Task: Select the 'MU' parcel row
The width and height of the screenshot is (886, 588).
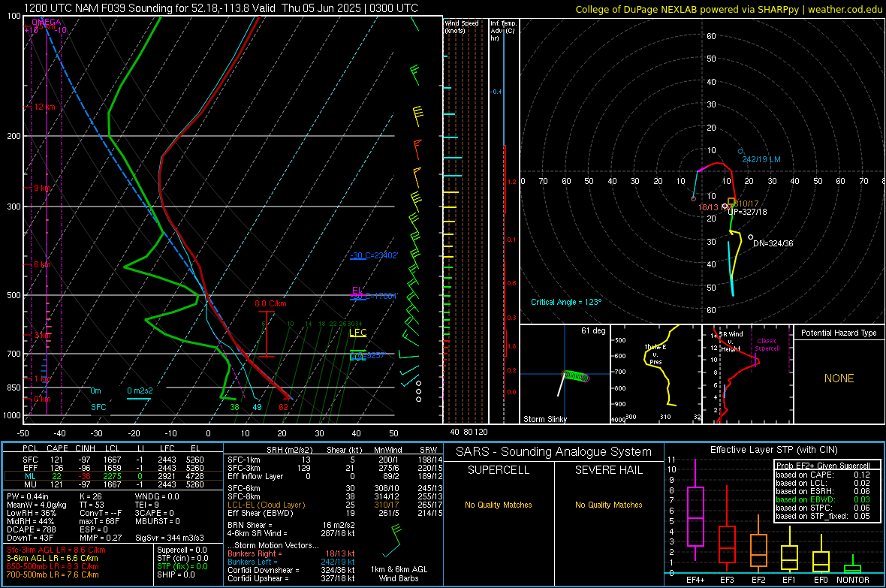Action: [x=113, y=484]
